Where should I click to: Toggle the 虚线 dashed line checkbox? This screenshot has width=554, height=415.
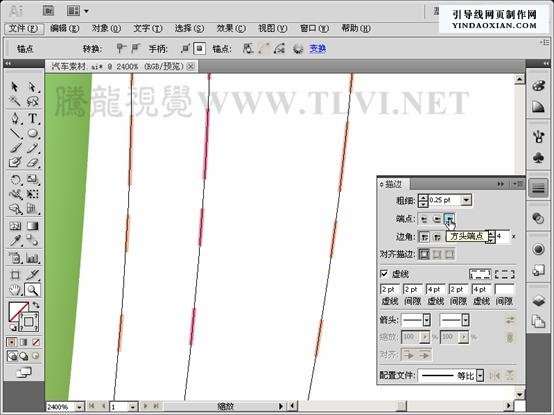click(x=384, y=274)
